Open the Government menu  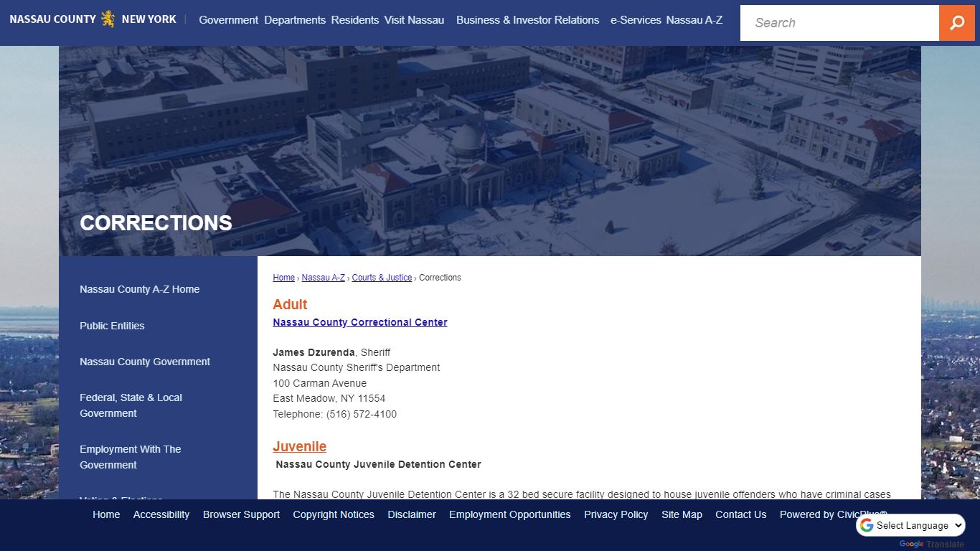click(228, 20)
